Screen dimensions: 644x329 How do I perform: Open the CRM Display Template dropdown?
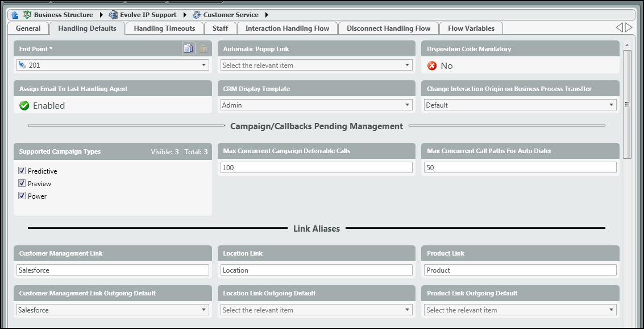[x=408, y=105]
